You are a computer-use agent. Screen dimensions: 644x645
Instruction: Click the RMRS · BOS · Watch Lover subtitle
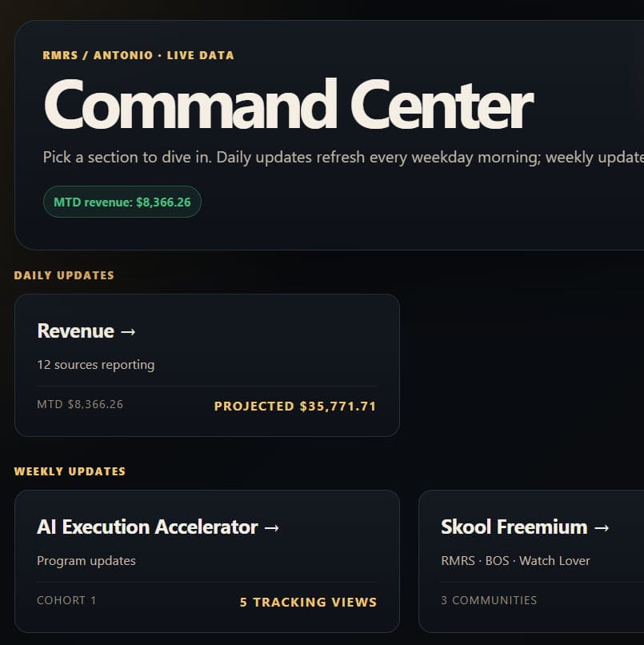[515, 561]
